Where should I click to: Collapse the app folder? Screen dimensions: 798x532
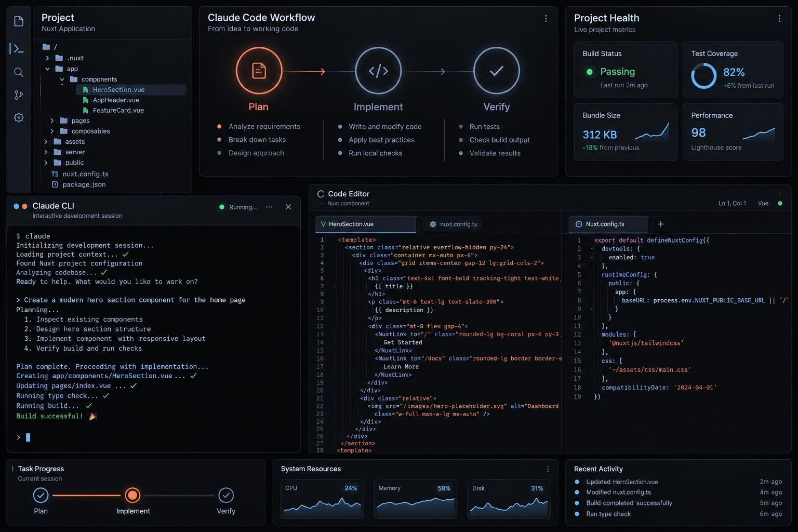(47, 69)
